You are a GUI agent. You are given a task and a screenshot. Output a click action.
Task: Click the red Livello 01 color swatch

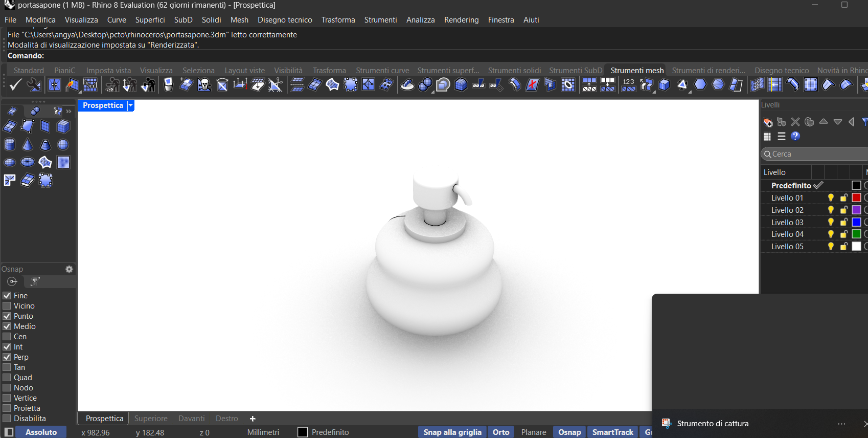[x=857, y=198]
